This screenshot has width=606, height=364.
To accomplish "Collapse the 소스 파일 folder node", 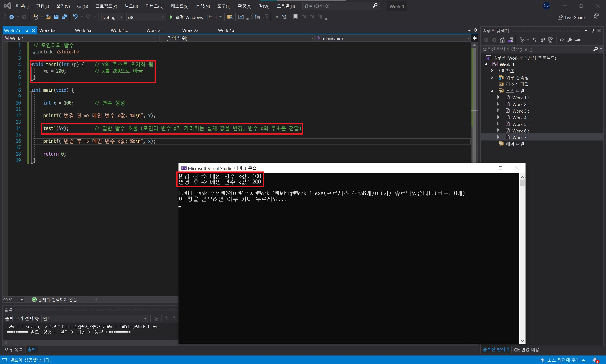I will [492, 91].
